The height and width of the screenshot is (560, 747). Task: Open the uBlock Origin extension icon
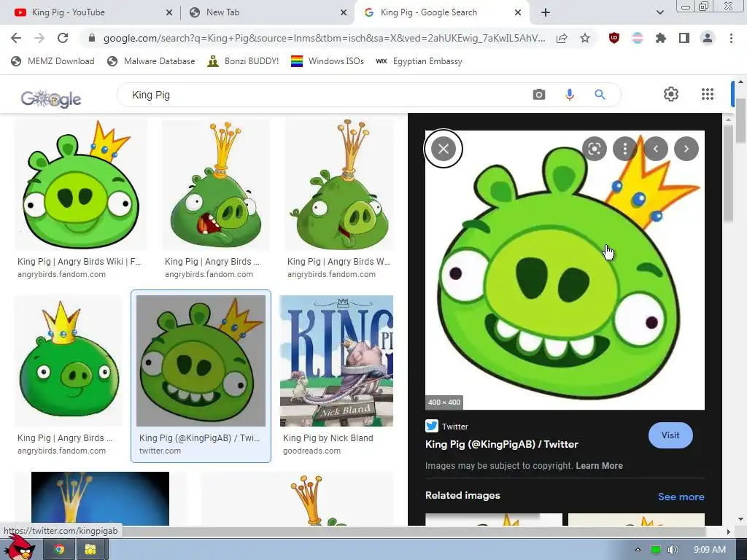[614, 38]
